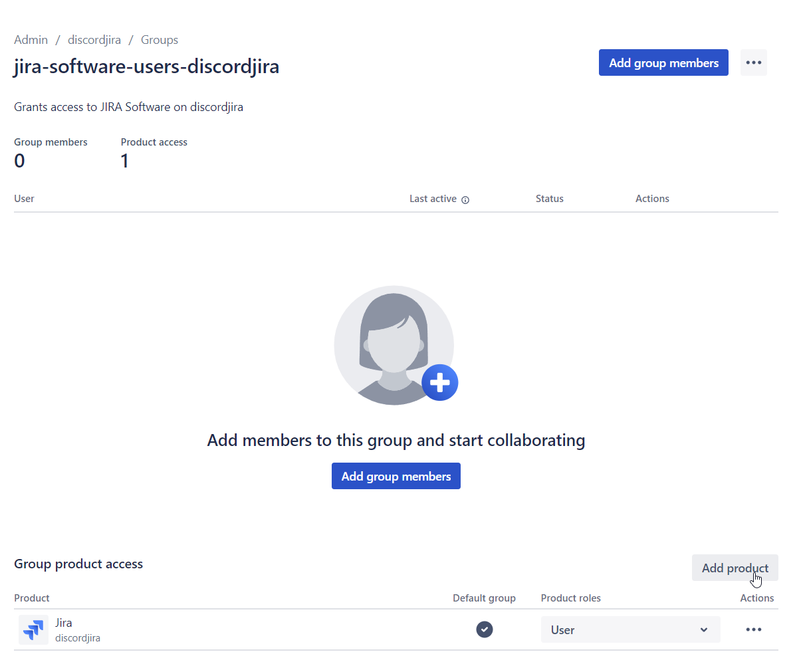
Task: Click the Jira product logo icon
Action: point(33,629)
